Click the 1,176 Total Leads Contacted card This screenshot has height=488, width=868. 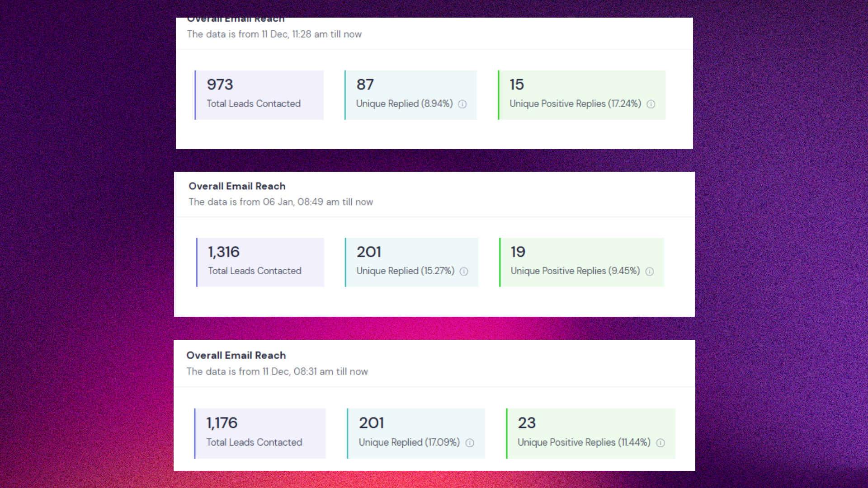click(x=260, y=433)
